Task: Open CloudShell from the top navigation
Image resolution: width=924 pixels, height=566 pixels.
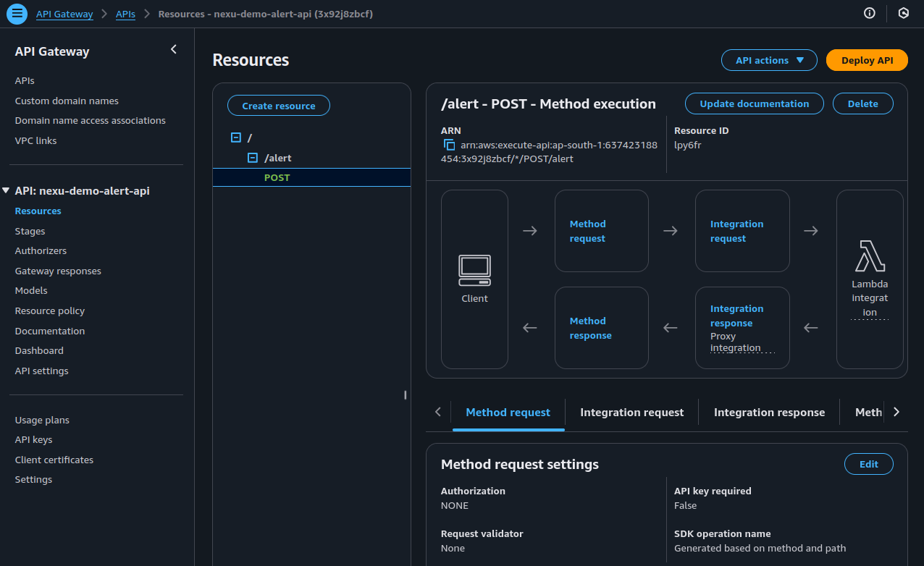Action: coord(904,13)
